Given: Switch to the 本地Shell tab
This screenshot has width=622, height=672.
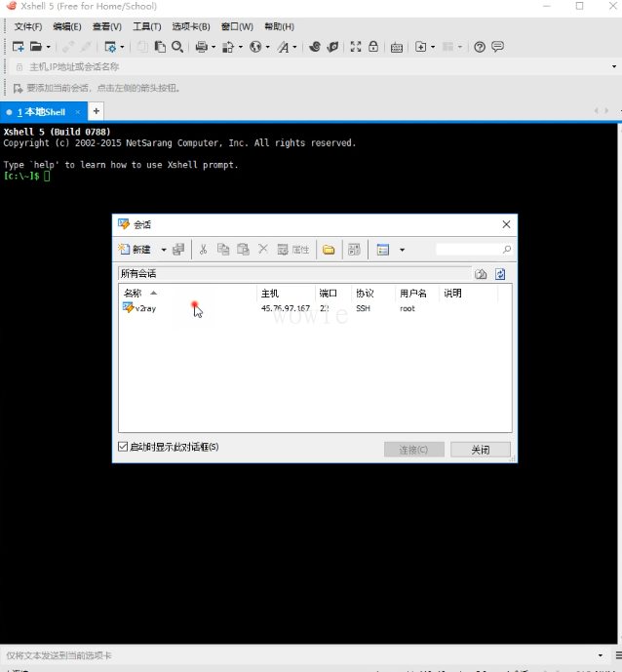Looking at the screenshot, I should pos(41,112).
